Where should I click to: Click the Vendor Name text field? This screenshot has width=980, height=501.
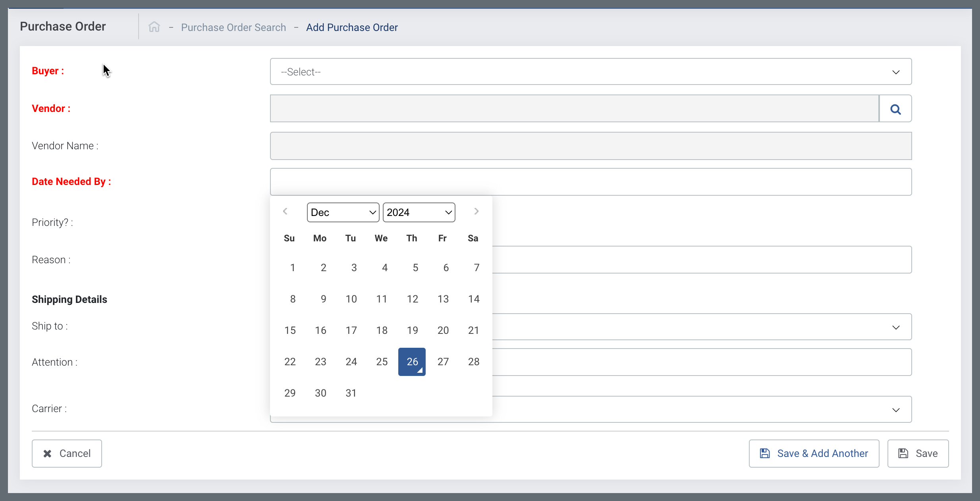tap(590, 146)
